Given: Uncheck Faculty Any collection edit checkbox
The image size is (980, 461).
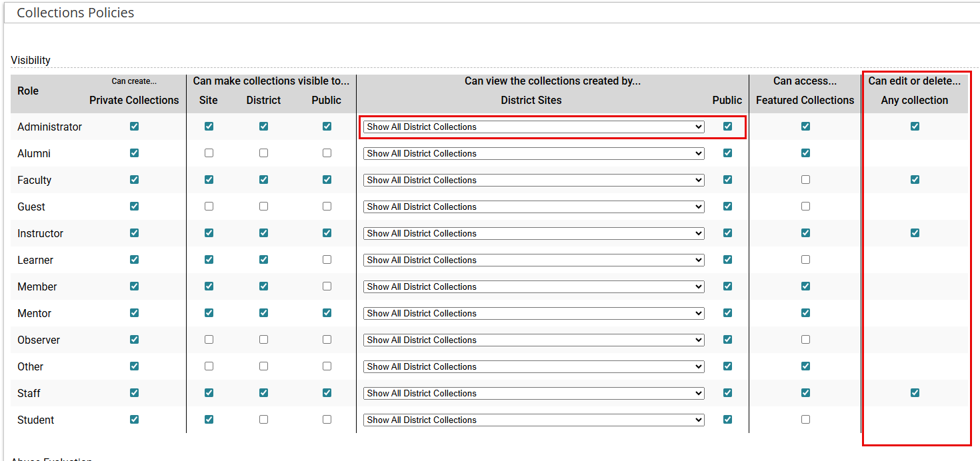Looking at the screenshot, I should coord(915,180).
